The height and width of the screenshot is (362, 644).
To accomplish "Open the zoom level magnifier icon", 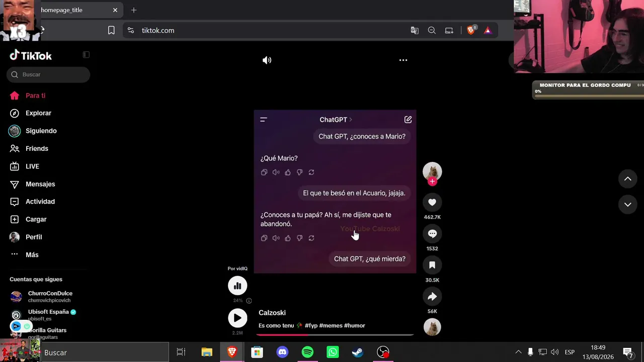I will click(x=432, y=31).
